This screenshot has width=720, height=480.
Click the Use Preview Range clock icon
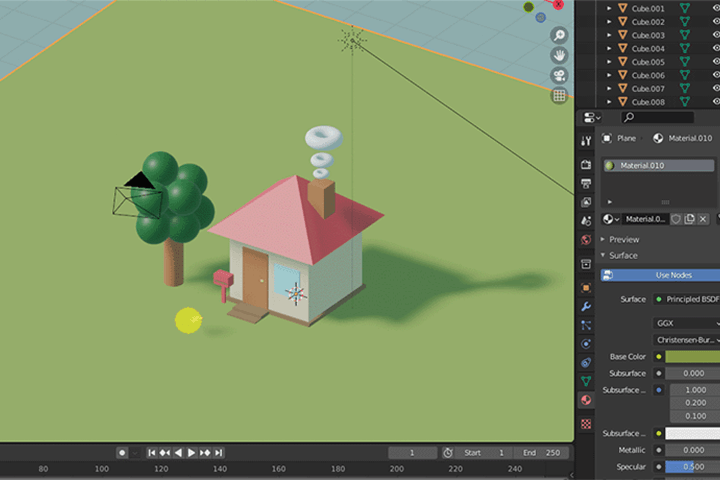coord(448,453)
